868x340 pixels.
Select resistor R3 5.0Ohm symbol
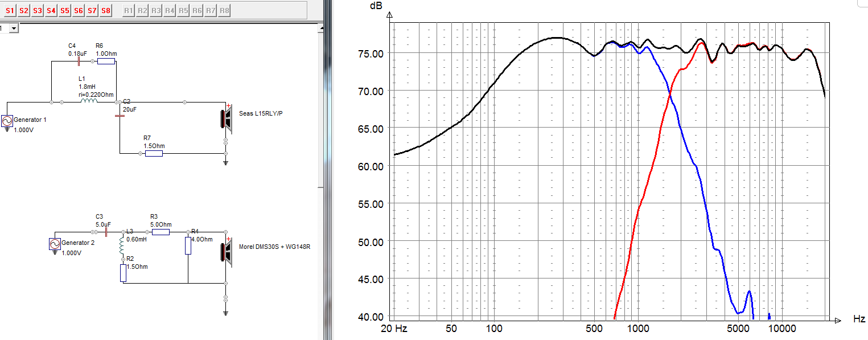point(161,232)
